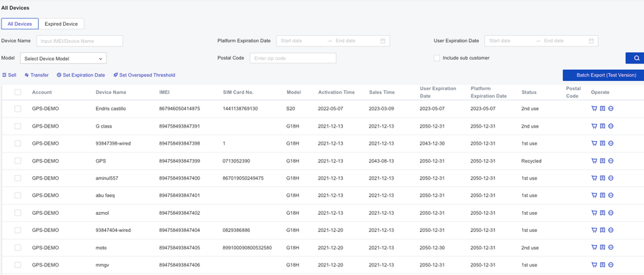Click SIM number 0829386886
Viewport: 644px width, 275px height.
point(236,230)
